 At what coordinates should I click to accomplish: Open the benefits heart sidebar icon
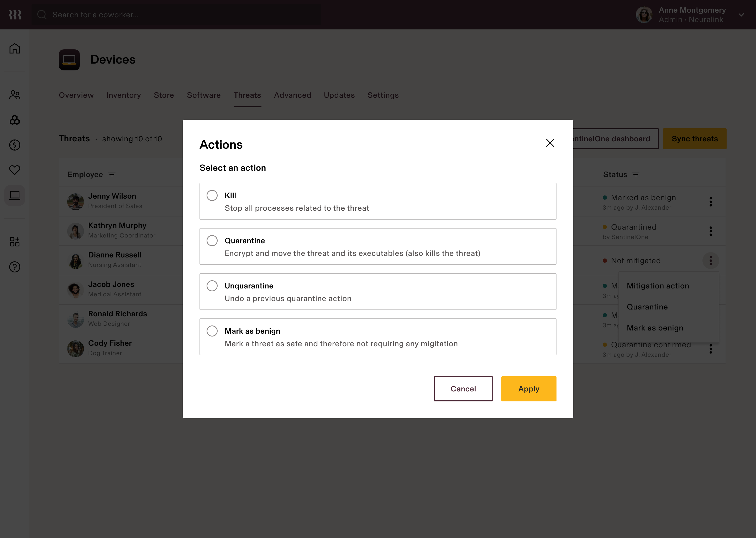coord(14,170)
